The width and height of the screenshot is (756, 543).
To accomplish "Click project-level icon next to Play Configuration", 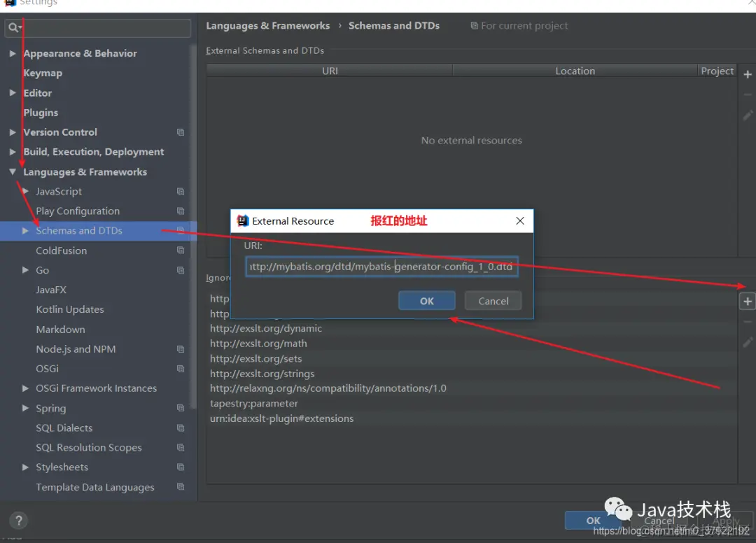I will pyautogui.click(x=181, y=211).
